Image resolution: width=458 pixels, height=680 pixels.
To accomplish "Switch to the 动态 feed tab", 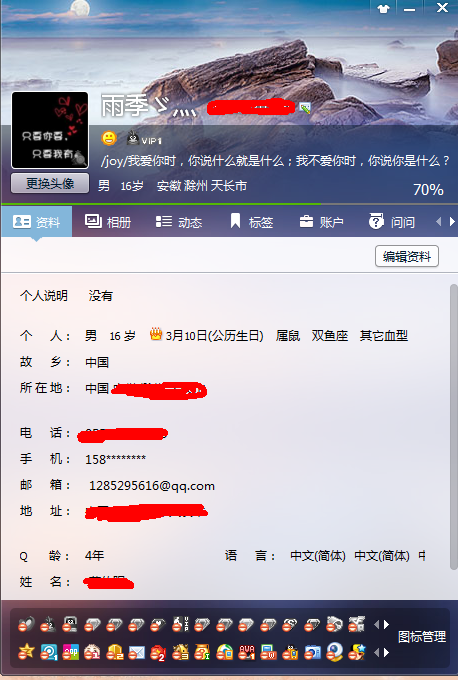I will click(x=179, y=222).
